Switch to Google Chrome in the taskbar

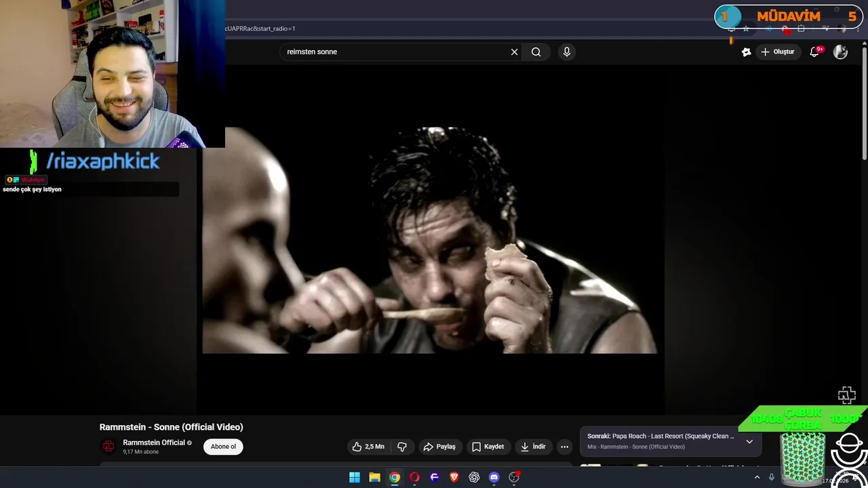point(395,477)
